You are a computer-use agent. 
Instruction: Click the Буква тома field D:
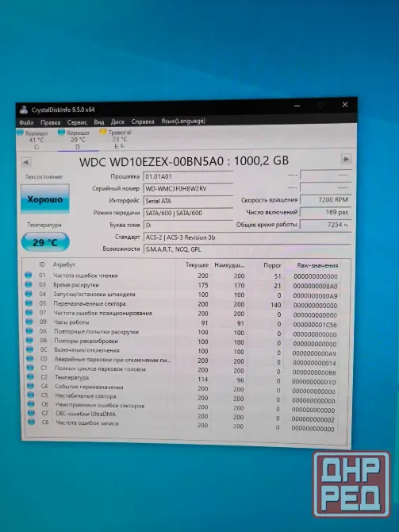tap(188, 225)
